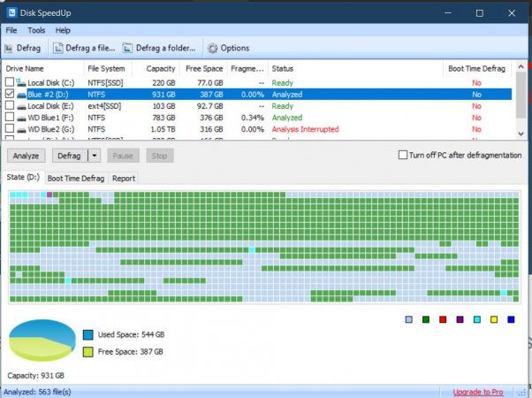Sort by the Drive Name column header
The height and width of the screenshot is (398, 532).
[x=42, y=69]
